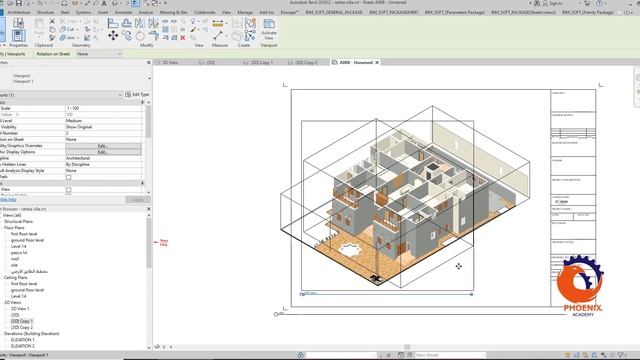Open the Cut geometry dropdown arrow

(x=77, y=29)
